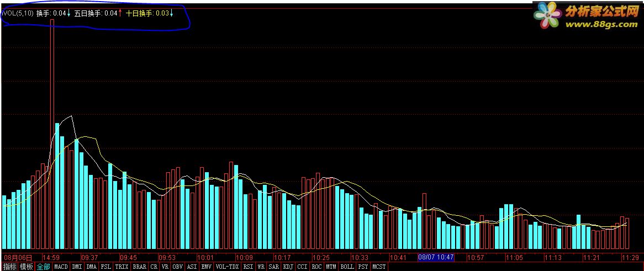Show the SAR indicator
Viewport: 644px width, 271px height.
[274, 267]
